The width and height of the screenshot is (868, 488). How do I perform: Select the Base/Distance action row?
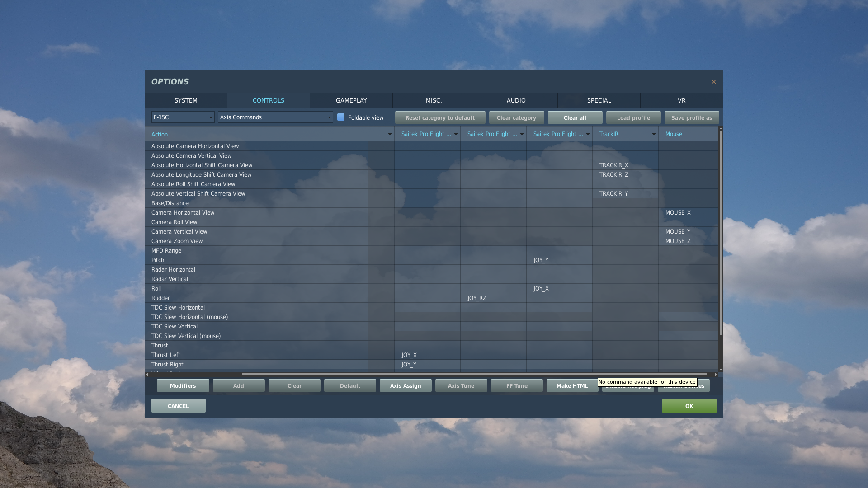pos(256,203)
